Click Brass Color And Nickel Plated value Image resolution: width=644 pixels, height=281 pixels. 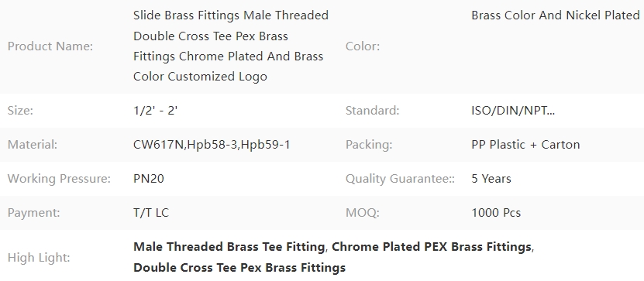(x=556, y=15)
